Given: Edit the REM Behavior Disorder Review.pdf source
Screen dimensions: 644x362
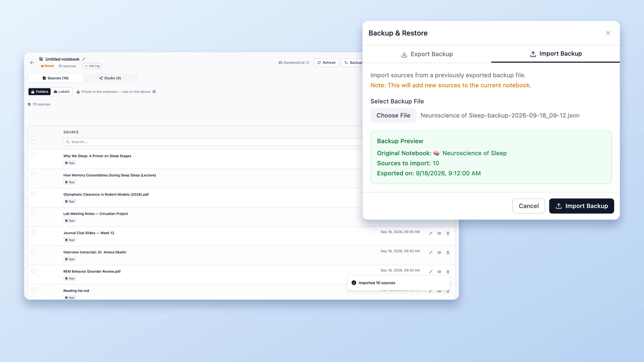Looking at the screenshot, I should [x=431, y=272].
